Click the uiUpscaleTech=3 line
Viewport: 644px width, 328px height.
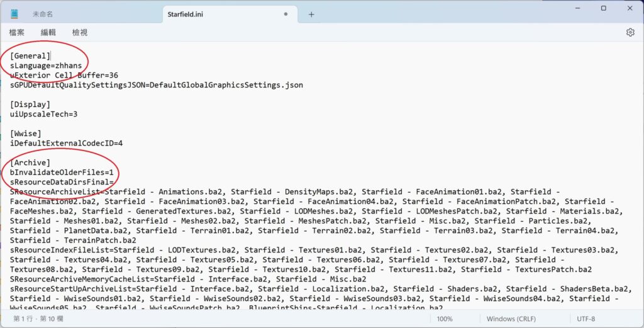[x=43, y=114]
